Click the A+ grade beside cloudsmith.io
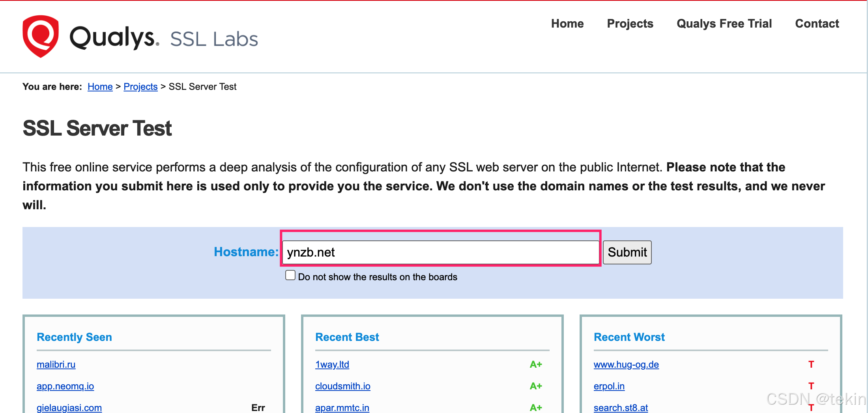Viewport: 868px width, 413px height. pyautogui.click(x=536, y=386)
